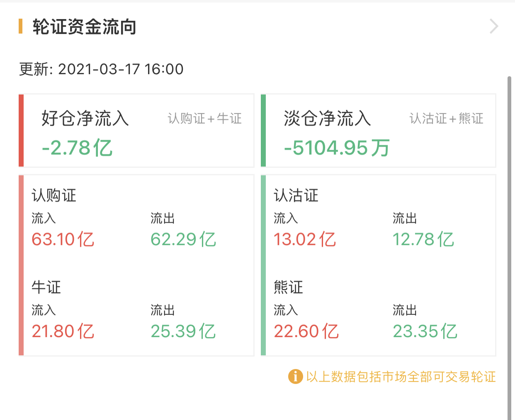Screen dimensions: 515x420
Task: Tap the 熊证 inflow 22.60亿 figure
Action: point(306,331)
